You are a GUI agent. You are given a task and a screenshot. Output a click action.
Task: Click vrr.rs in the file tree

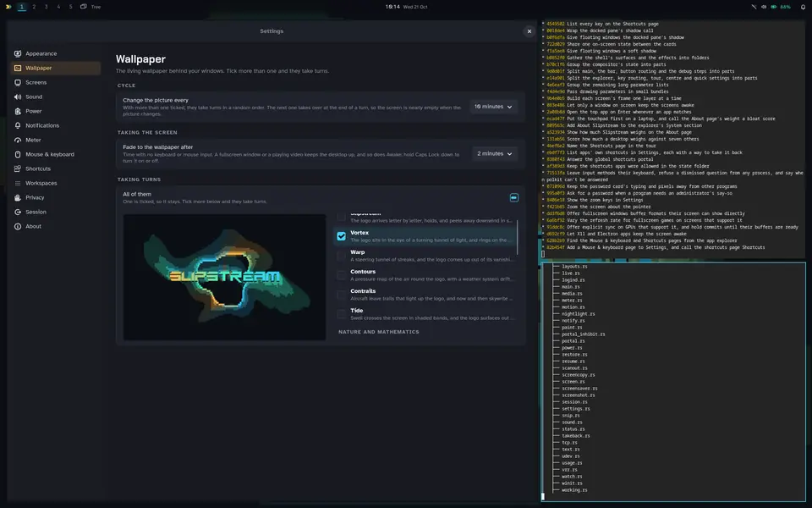coord(569,470)
